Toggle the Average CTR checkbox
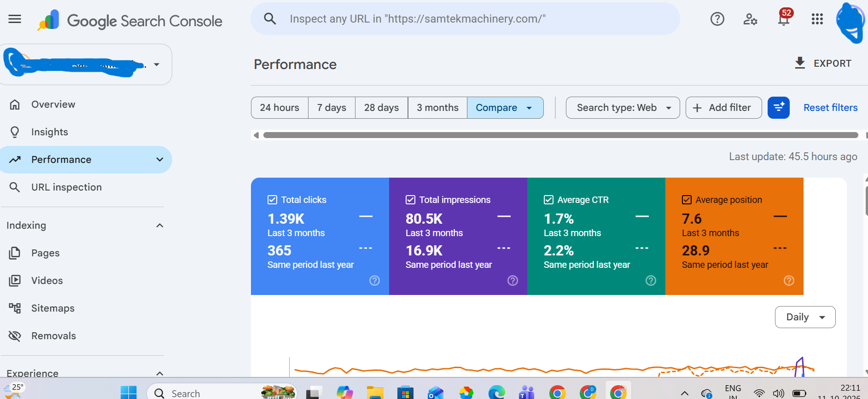The height and width of the screenshot is (399, 868). click(548, 200)
